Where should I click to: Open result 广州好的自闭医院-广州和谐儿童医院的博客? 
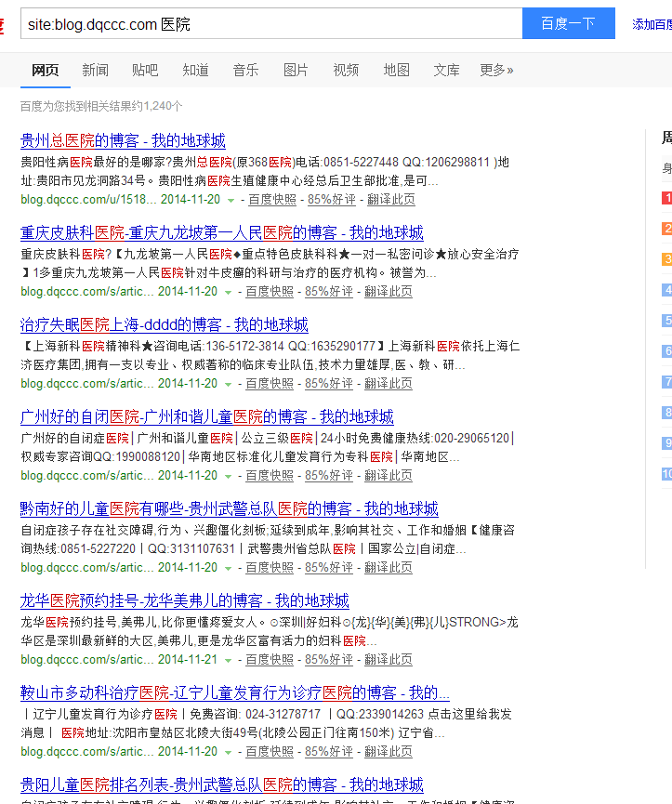tap(207, 416)
